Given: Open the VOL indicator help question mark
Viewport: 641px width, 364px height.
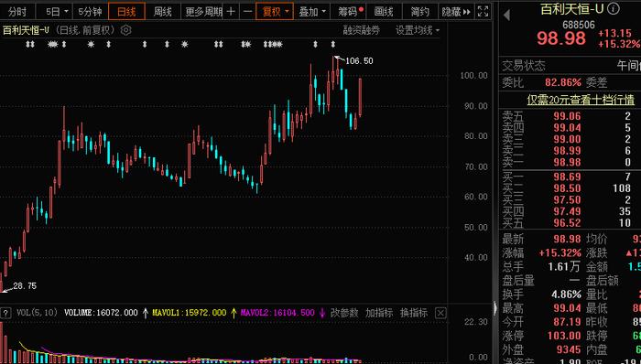Looking at the screenshot, I should click(x=5, y=314).
